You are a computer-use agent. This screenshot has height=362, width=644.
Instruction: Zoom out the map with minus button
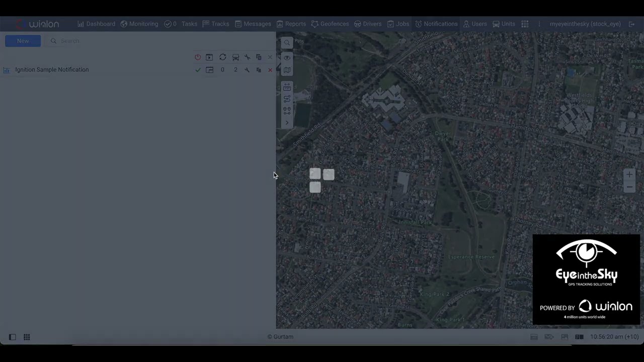629,187
